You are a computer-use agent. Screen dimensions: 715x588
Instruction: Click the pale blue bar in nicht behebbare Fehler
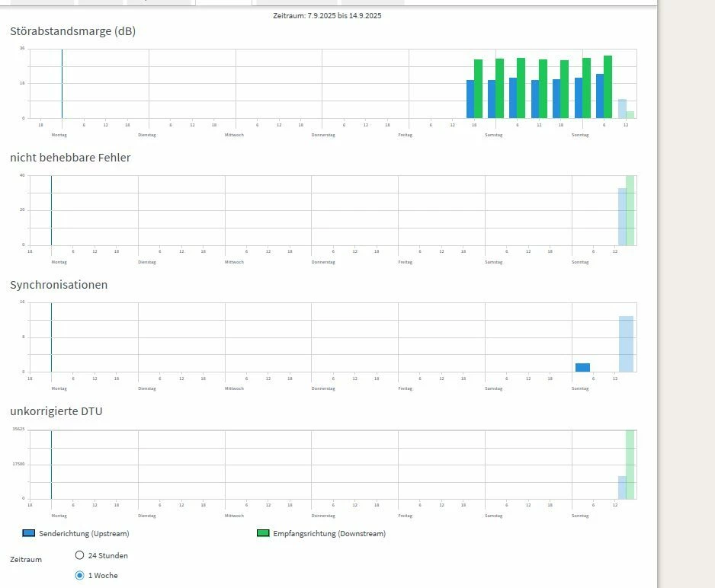click(x=622, y=217)
